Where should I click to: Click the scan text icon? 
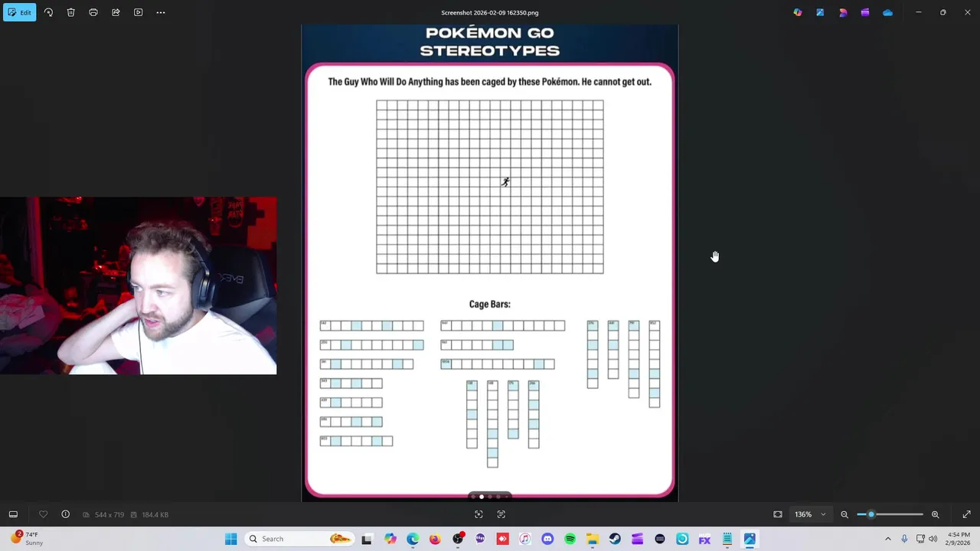[501, 514]
